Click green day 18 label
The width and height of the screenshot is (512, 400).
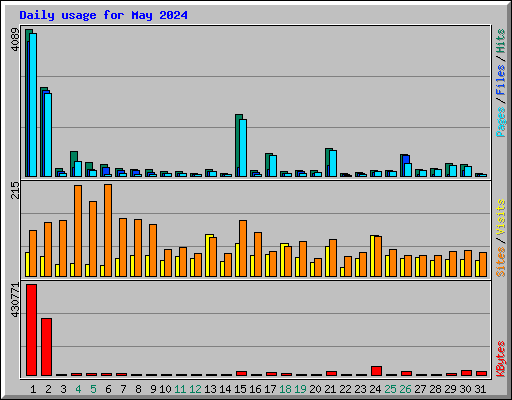[285, 389]
